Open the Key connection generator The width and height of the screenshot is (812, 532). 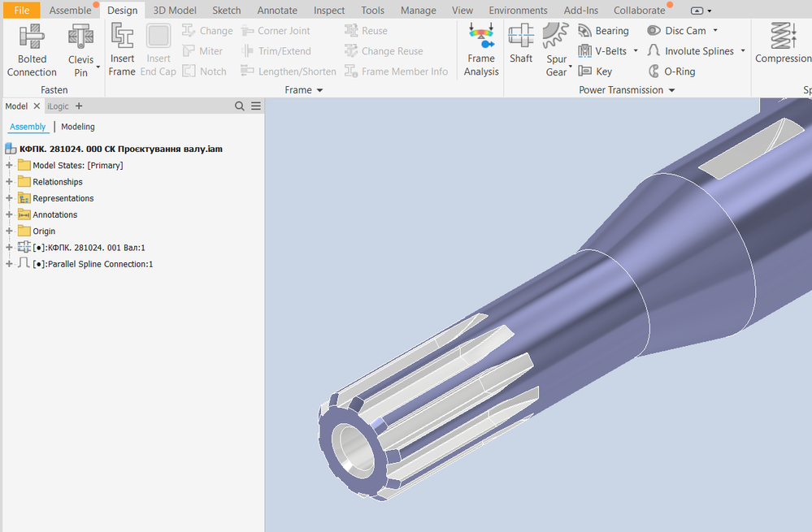click(x=595, y=71)
